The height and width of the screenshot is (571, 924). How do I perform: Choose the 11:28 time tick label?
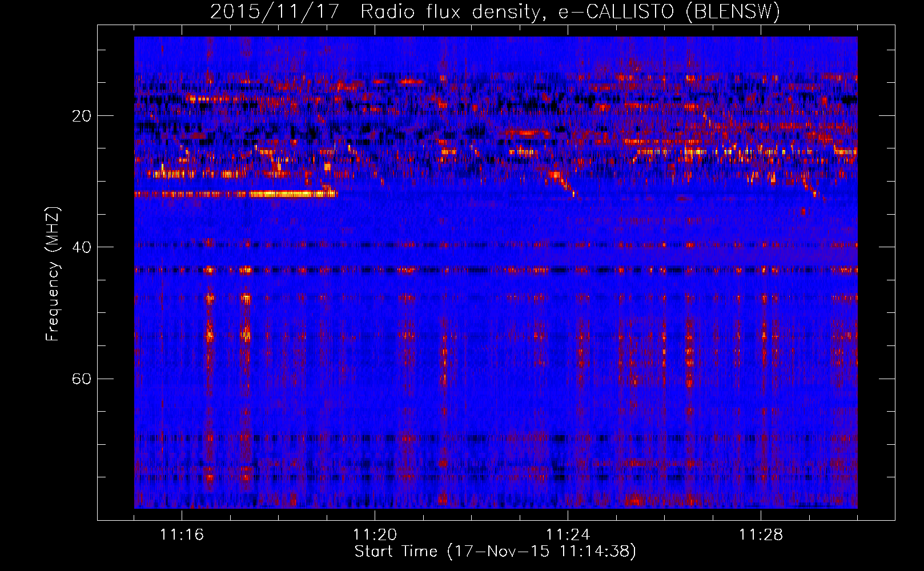[x=761, y=535]
